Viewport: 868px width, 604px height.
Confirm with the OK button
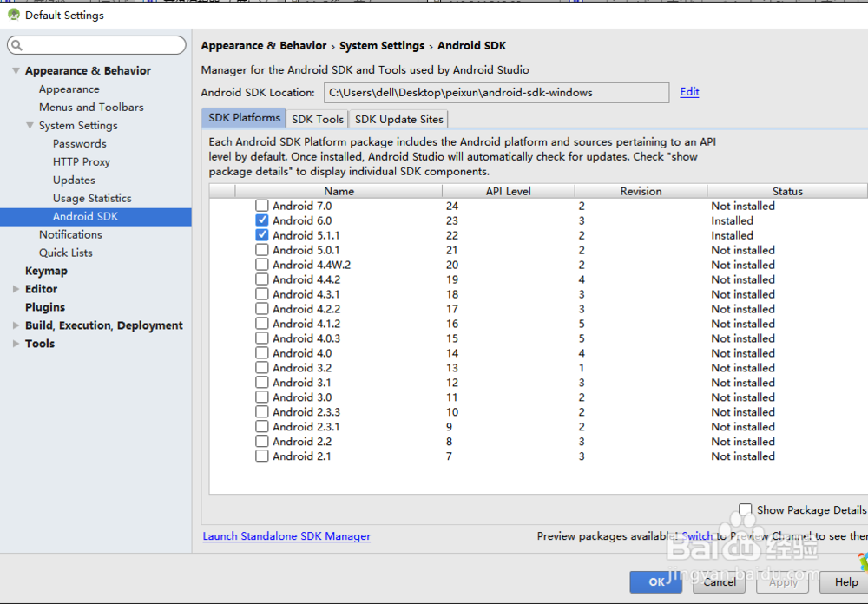(x=656, y=581)
